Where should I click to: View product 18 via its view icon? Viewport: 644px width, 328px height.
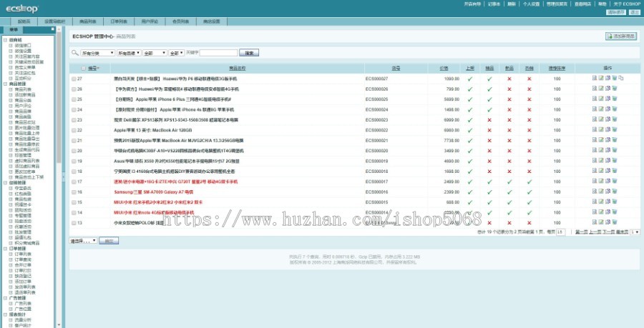pos(595,171)
